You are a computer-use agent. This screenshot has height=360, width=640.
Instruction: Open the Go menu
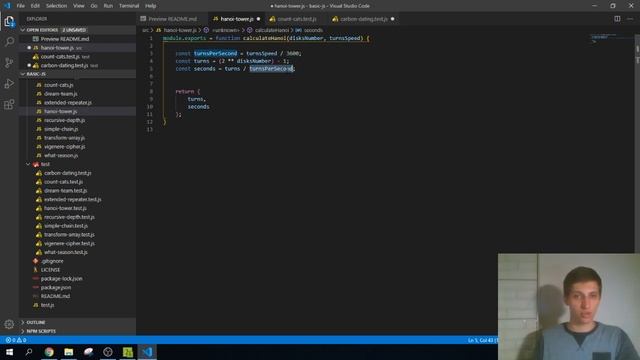click(x=94, y=6)
